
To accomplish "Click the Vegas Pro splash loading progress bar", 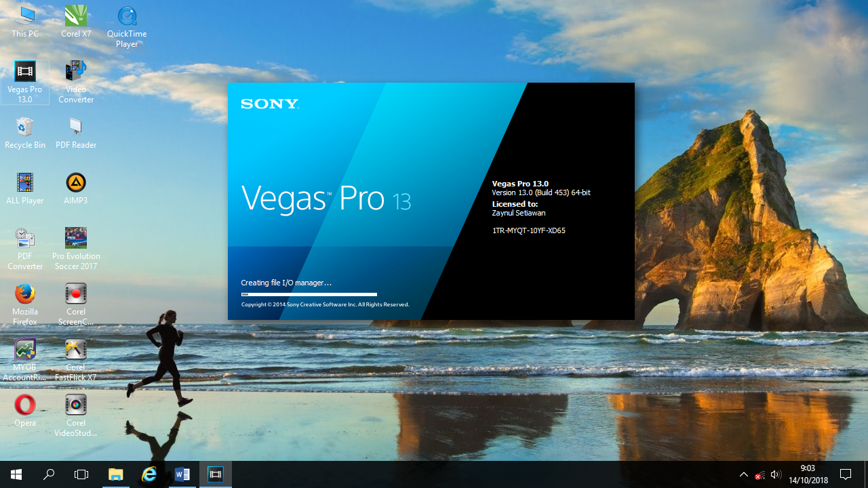I will (x=309, y=294).
